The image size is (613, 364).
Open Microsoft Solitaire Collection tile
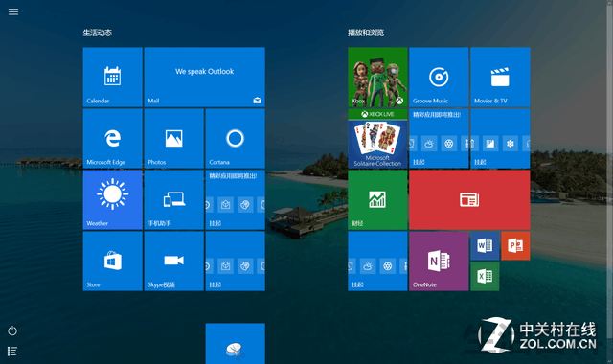377,138
